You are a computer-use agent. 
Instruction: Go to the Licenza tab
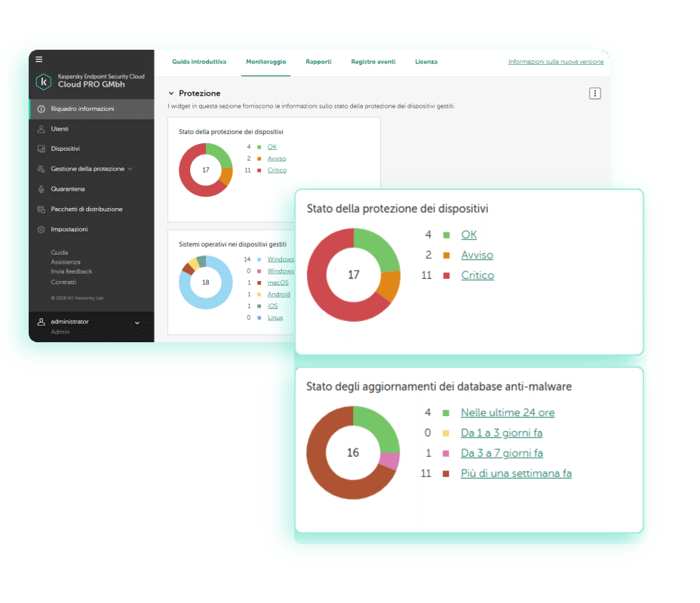[x=426, y=62]
